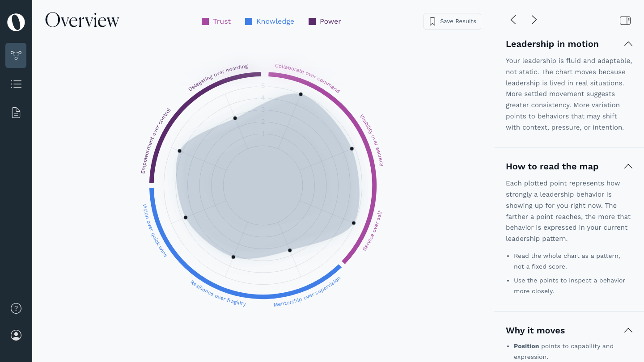Toggle the side panel layout icon

(625, 20)
